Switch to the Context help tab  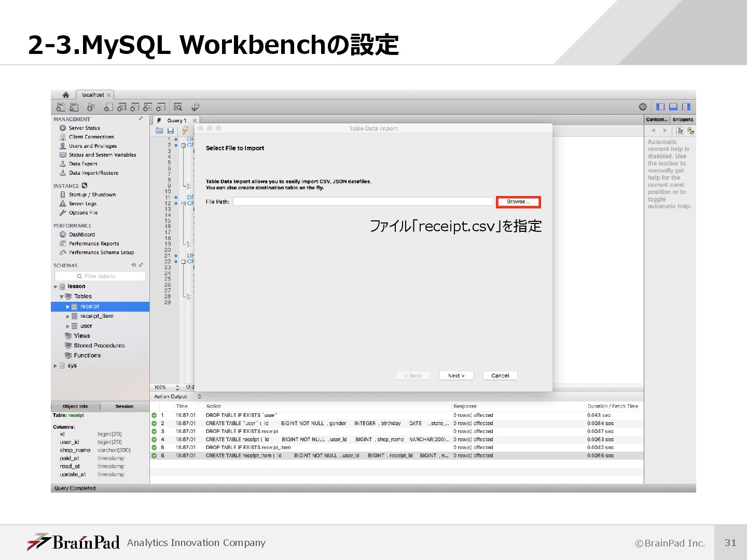tap(657, 119)
